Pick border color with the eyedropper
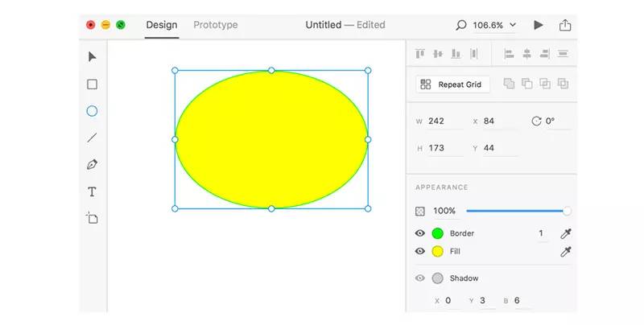 pos(566,233)
